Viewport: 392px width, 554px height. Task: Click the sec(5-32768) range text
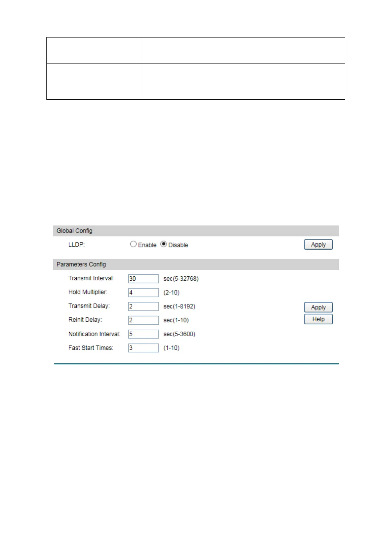click(x=181, y=279)
